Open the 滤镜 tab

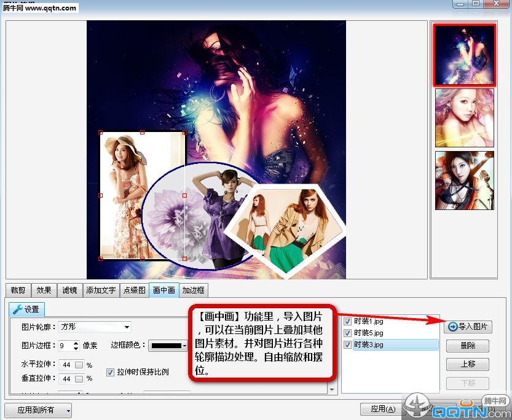pyautogui.click(x=69, y=290)
